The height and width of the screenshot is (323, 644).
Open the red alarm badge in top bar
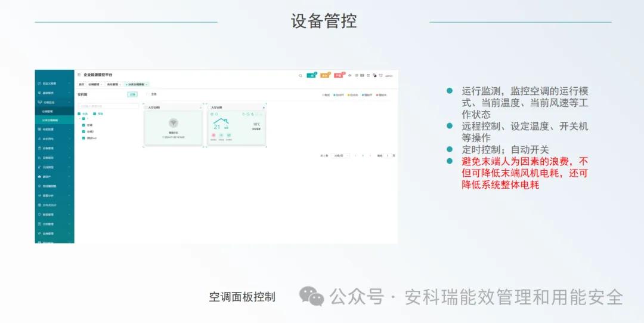pyautogui.click(x=339, y=76)
